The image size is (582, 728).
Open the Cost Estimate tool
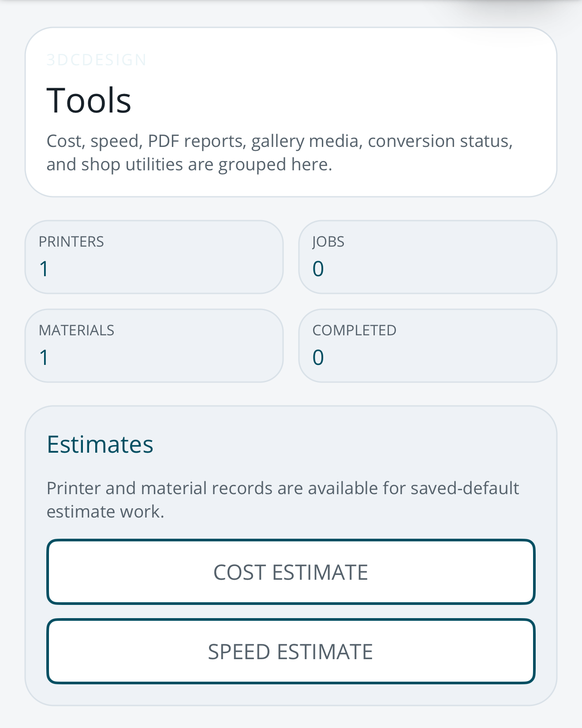[x=291, y=572]
